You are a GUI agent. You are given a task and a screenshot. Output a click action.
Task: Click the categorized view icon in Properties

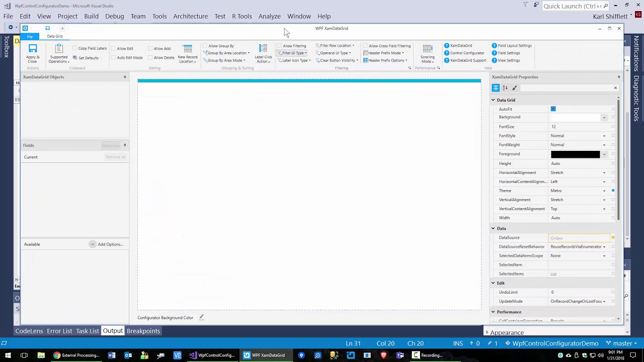[496, 88]
